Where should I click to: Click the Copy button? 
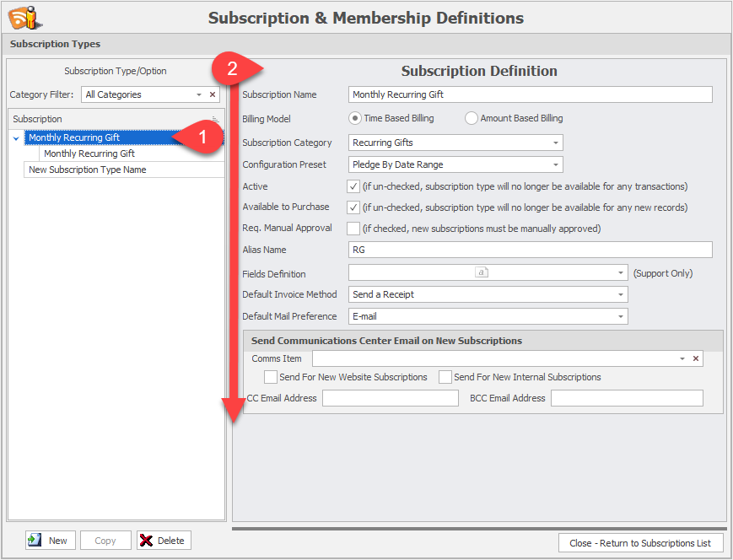(x=105, y=541)
